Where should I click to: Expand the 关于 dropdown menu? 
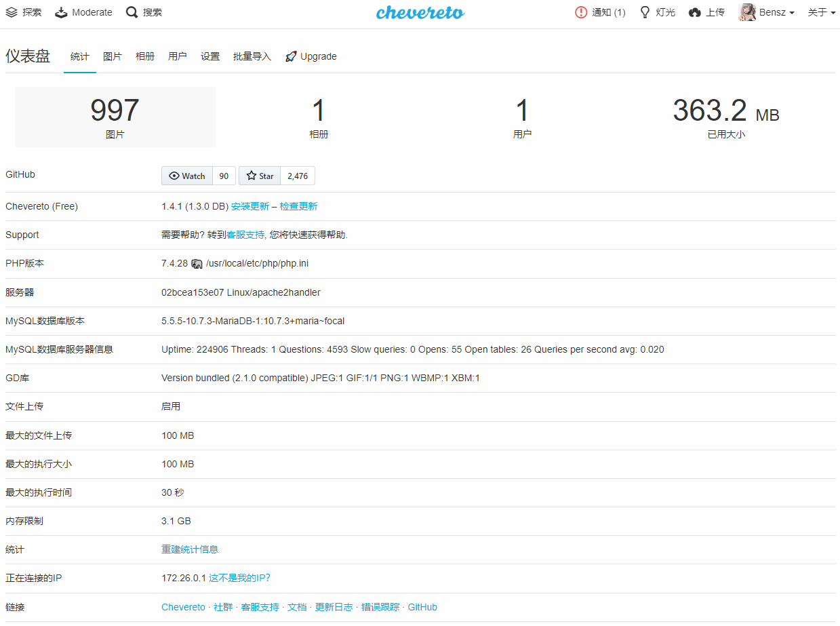tap(821, 12)
